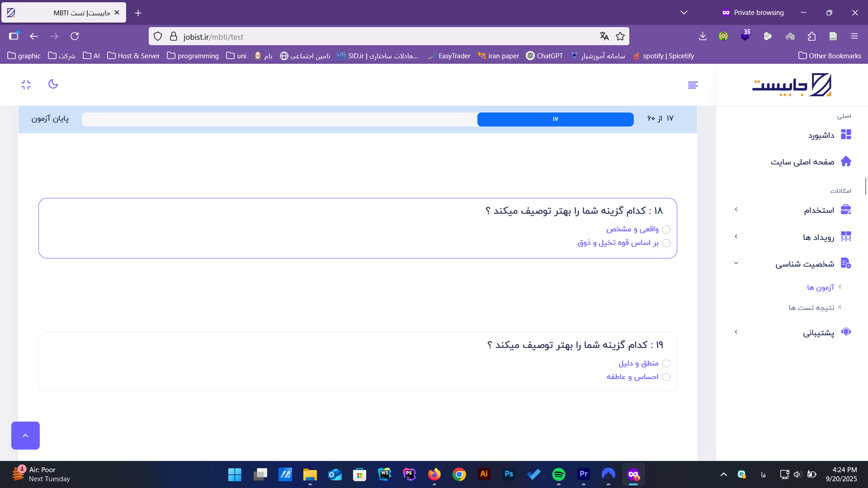The image size is (868, 488).
Task: Click the blue progress bar segment 17
Action: (555, 119)
